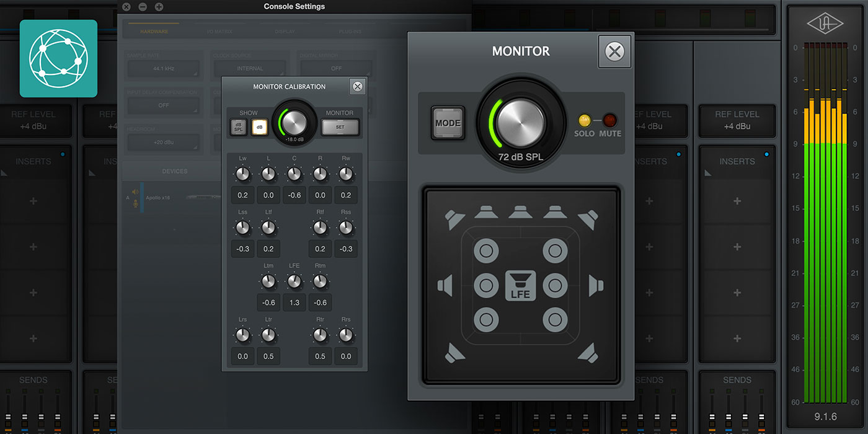Viewport: 868px width, 434px height.
Task: Select the rear right surround speaker icon
Action: pyautogui.click(x=587, y=353)
